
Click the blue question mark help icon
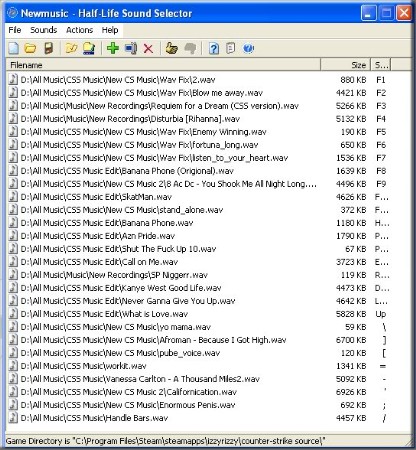tap(214, 49)
